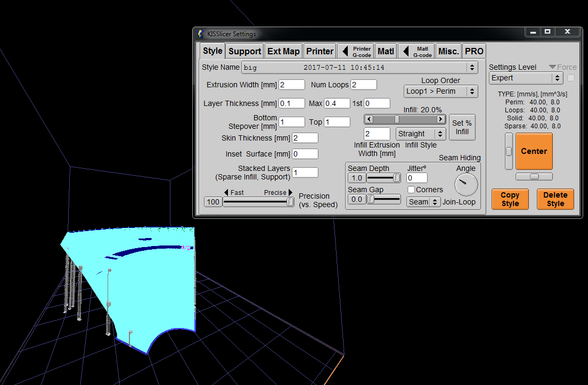Screen dimensions: 588x385
Task: Click the Num Loops input field
Action: click(x=363, y=85)
